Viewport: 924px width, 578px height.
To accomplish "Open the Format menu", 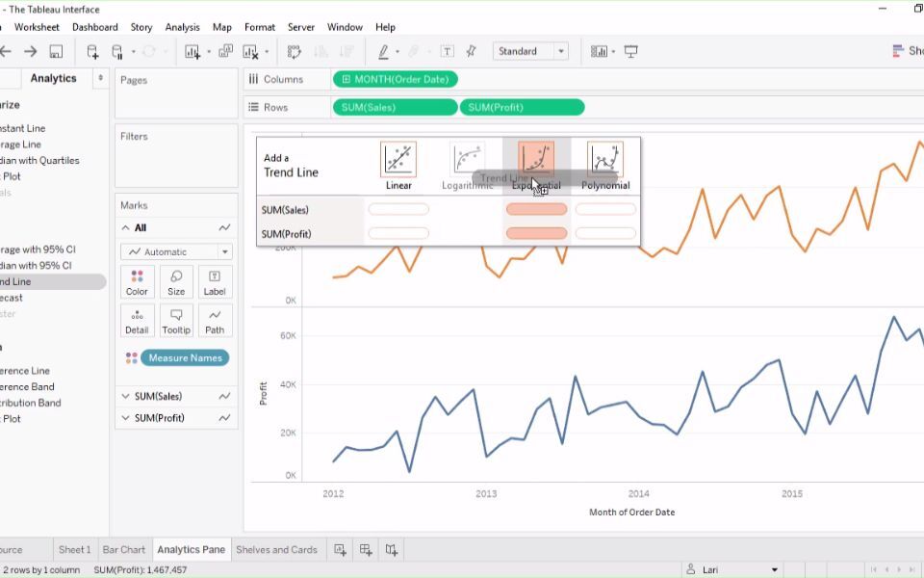I will [x=260, y=27].
